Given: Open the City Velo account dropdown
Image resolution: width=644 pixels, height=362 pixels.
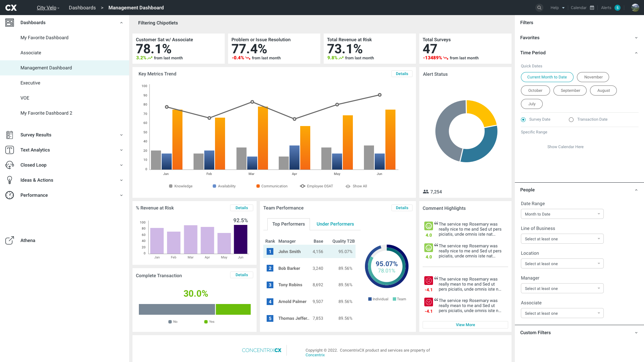Looking at the screenshot, I should [48, 8].
